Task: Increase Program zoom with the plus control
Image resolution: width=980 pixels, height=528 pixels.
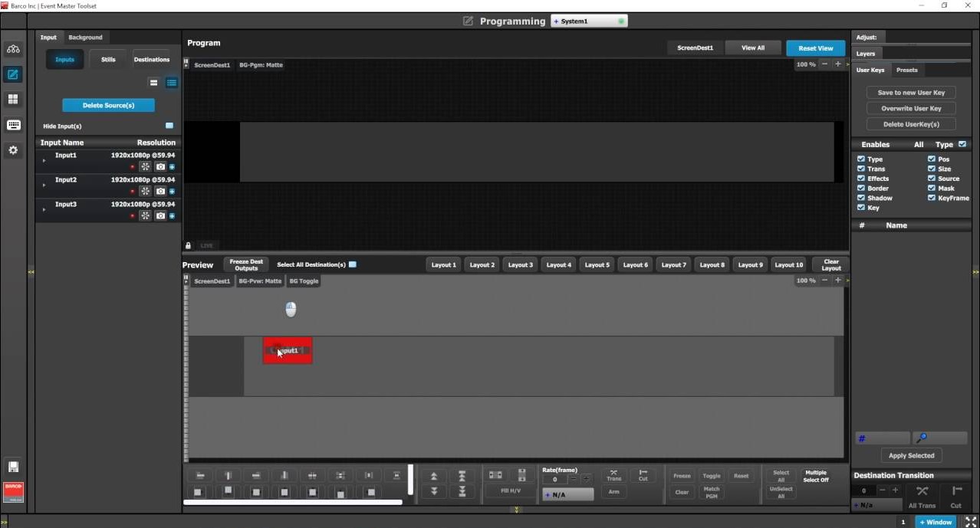Action: click(x=837, y=64)
